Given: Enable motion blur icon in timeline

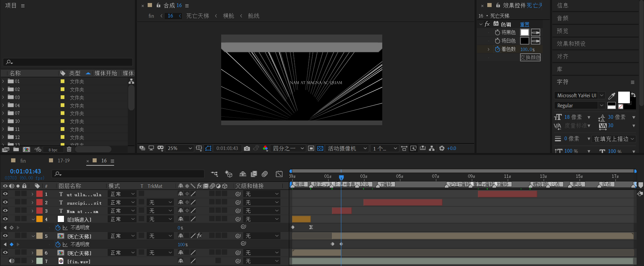Looking at the screenshot, I should click(265, 174).
